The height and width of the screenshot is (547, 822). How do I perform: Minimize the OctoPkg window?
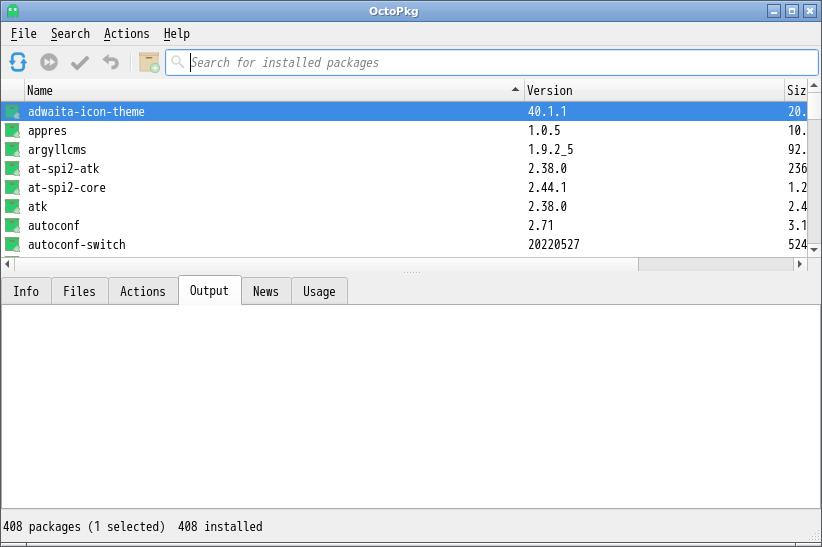point(774,11)
